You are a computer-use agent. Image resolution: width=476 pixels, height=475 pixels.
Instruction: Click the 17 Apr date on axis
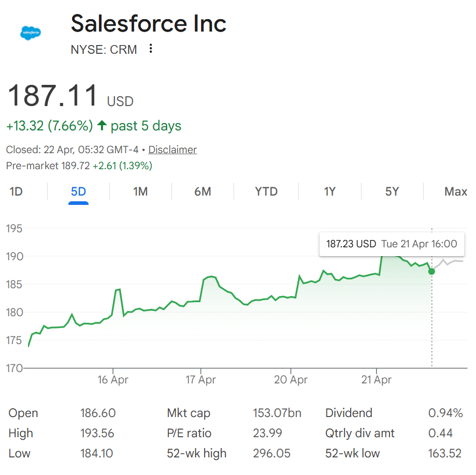click(x=200, y=380)
